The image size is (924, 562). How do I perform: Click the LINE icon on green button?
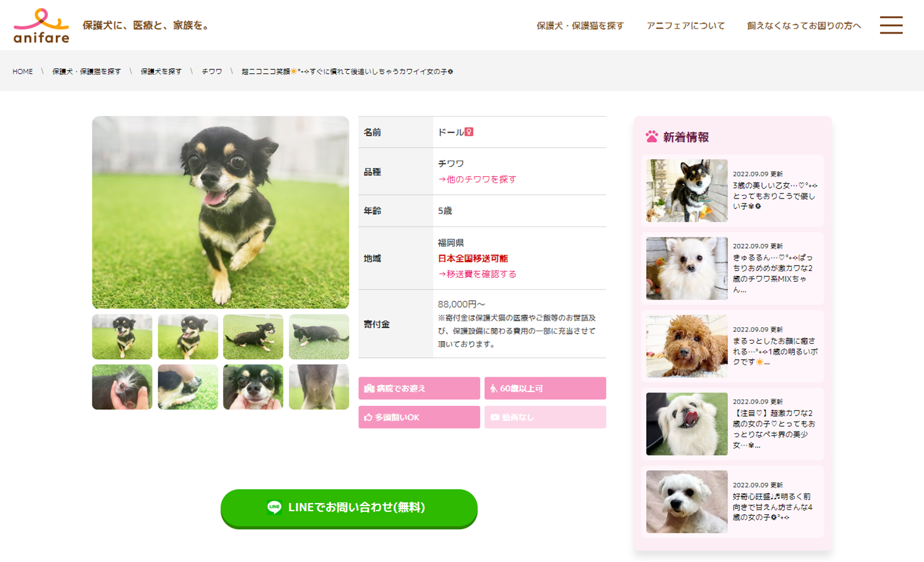pos(274,507)
